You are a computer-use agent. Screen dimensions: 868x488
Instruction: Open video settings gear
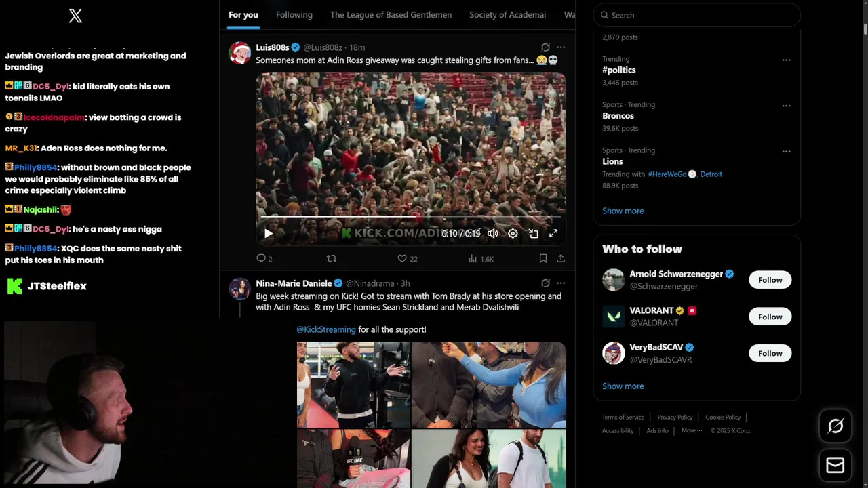tap(513, 233)
